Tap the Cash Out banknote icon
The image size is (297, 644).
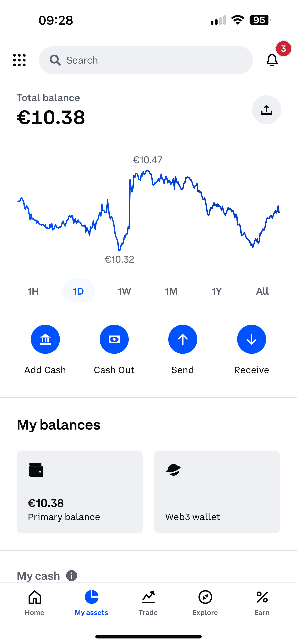click(114, 339)
